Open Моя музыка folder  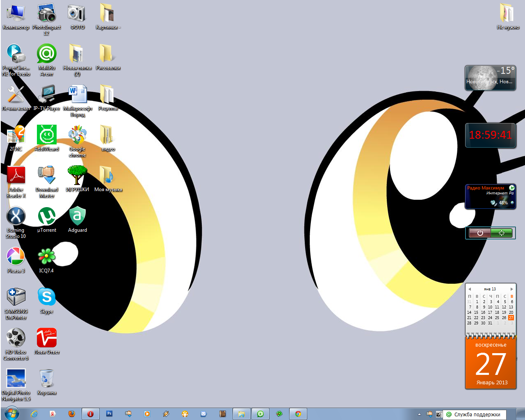[108, 179]
